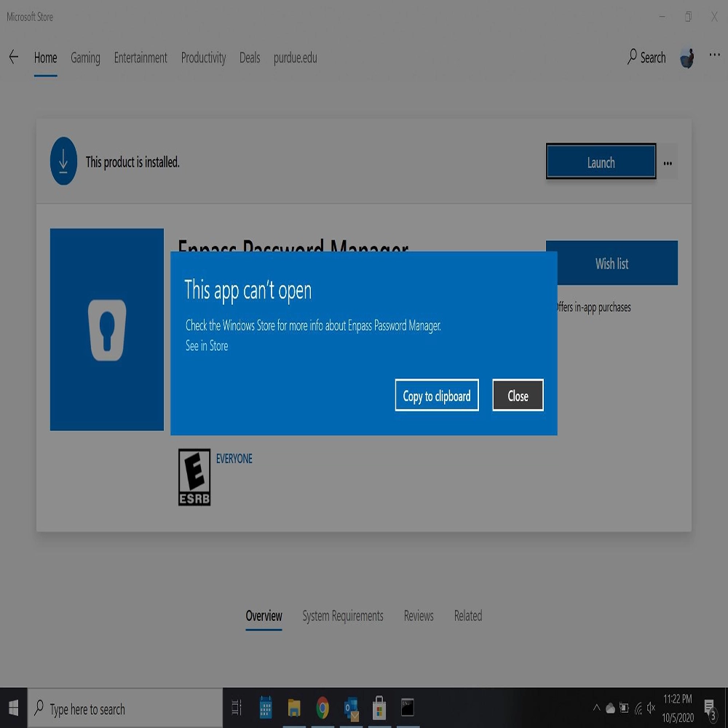Follow the See in Store link

point(207,346)
